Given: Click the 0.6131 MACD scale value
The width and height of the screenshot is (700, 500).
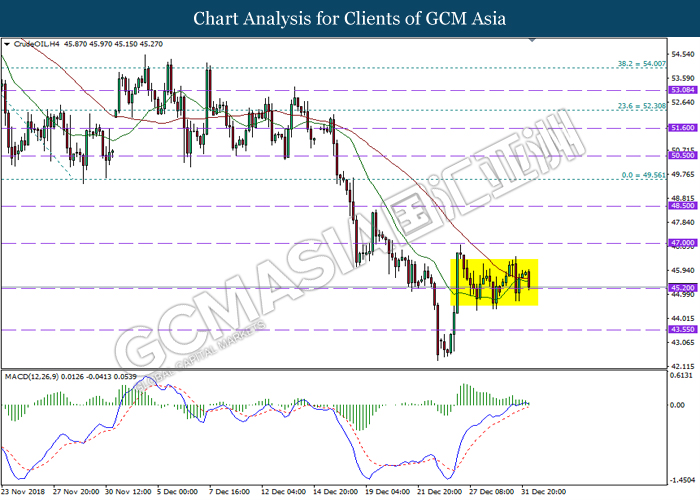Looking at the screenshot, I should [683, 375].
